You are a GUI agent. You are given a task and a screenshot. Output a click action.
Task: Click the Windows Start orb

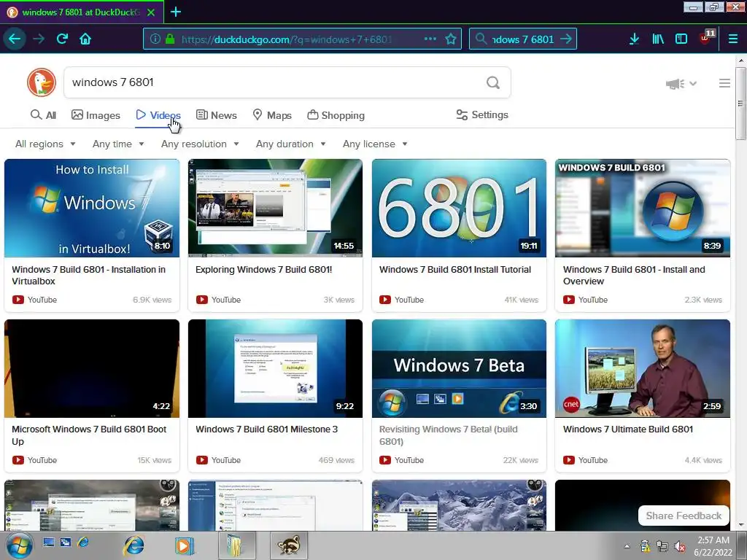[x=19, y=545]
